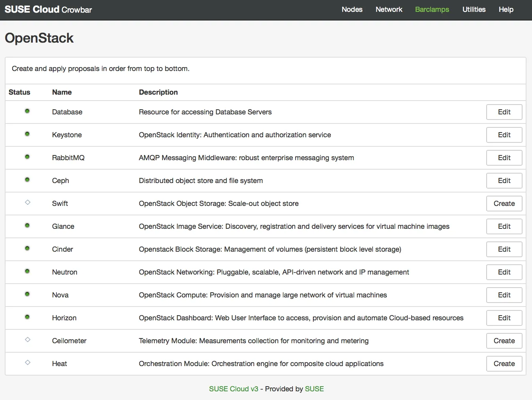This screenshot has width=532, height=400.
Task: Click the Keystone name cell
Action: tap(67, 135)
